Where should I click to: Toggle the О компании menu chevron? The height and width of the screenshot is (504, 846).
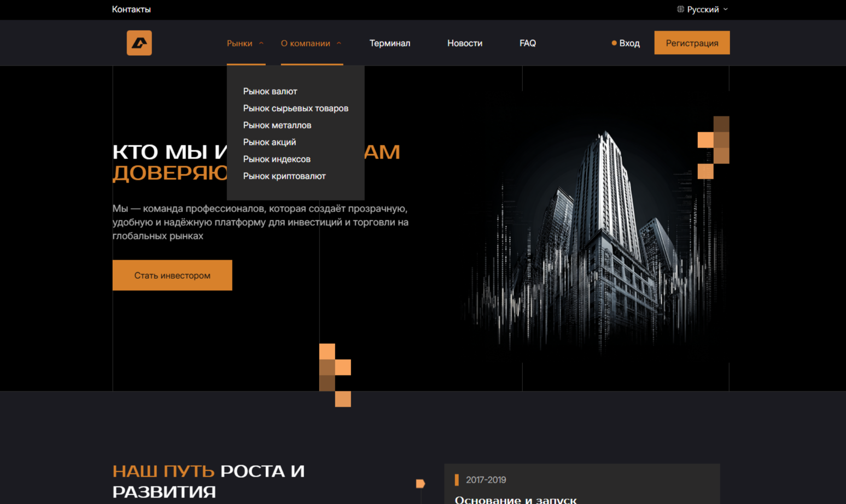(339, 43)
